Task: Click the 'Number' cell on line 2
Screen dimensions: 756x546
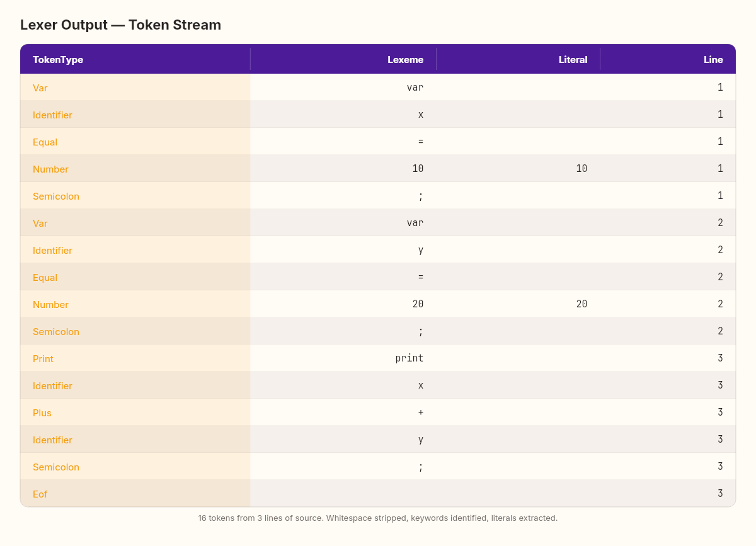Action: tap(135, 304)
